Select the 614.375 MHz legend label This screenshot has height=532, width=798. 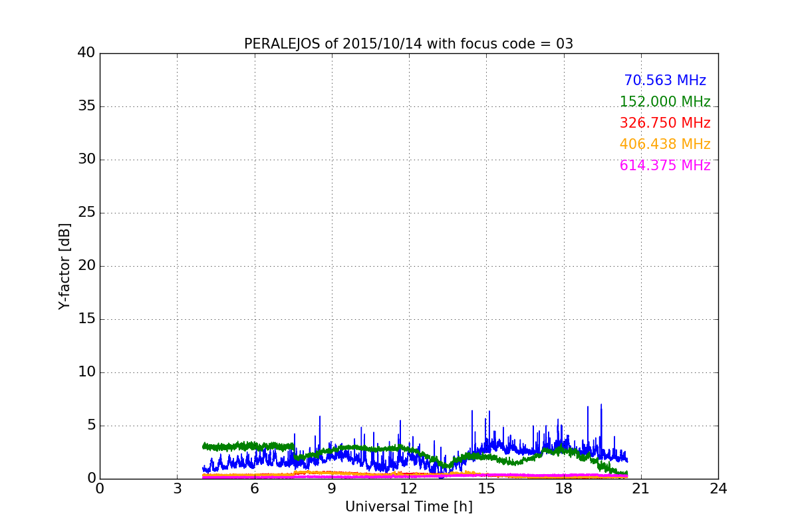tap(665, 166)
